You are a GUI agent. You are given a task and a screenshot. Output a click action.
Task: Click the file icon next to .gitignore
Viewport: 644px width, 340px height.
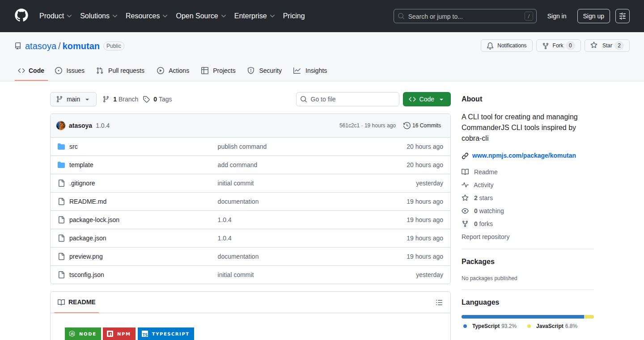click(61, 183)
